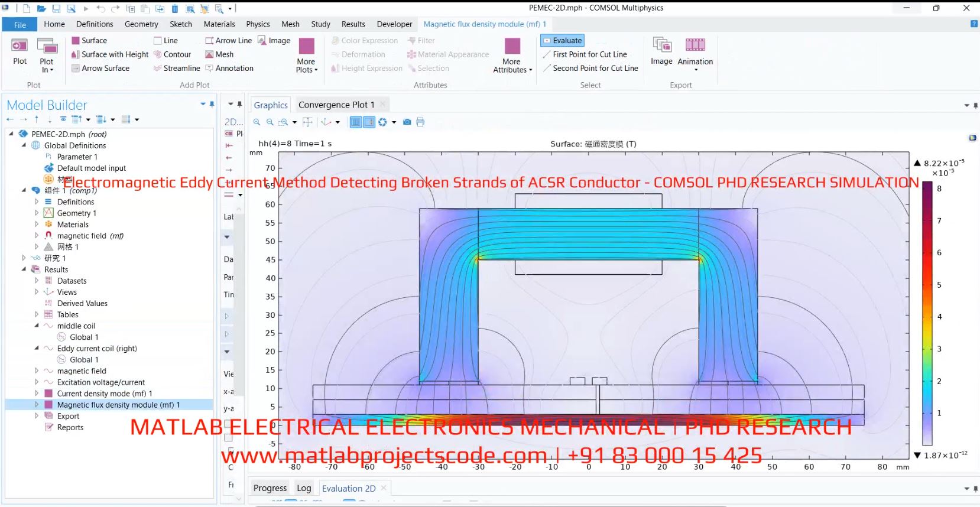This screenshot has height=507, width=980.
Task: Click the Undo arrow icon
Action: coord(100,9)
